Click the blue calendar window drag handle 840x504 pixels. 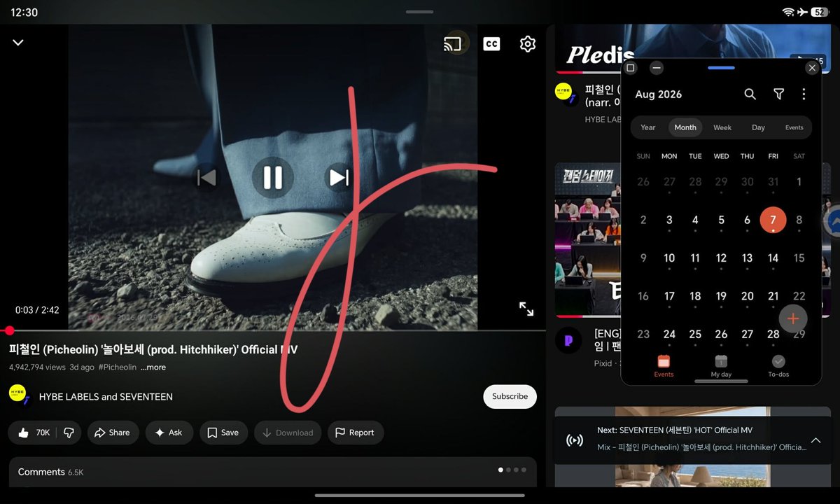pyautogui.click(x=722, y=68)
